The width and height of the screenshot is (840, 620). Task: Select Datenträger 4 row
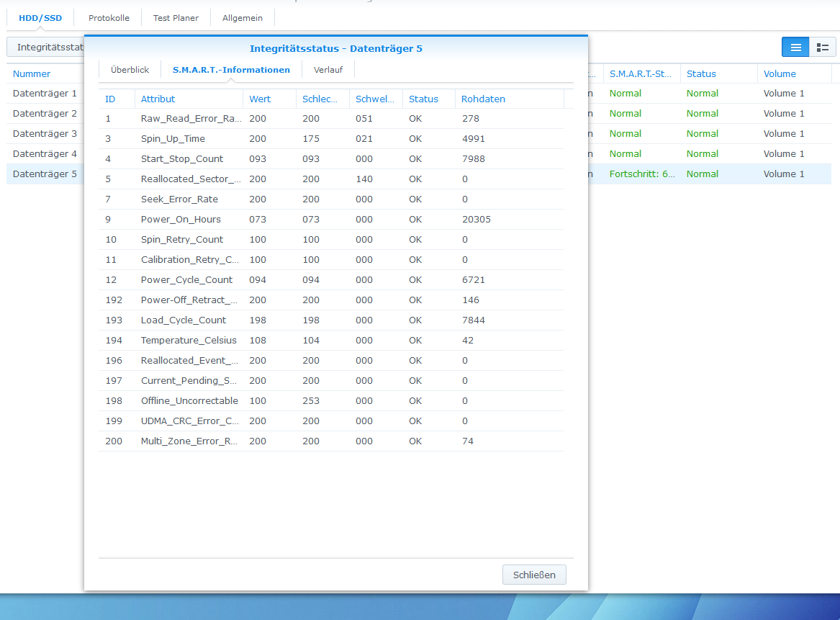click(x=45, y=154)
